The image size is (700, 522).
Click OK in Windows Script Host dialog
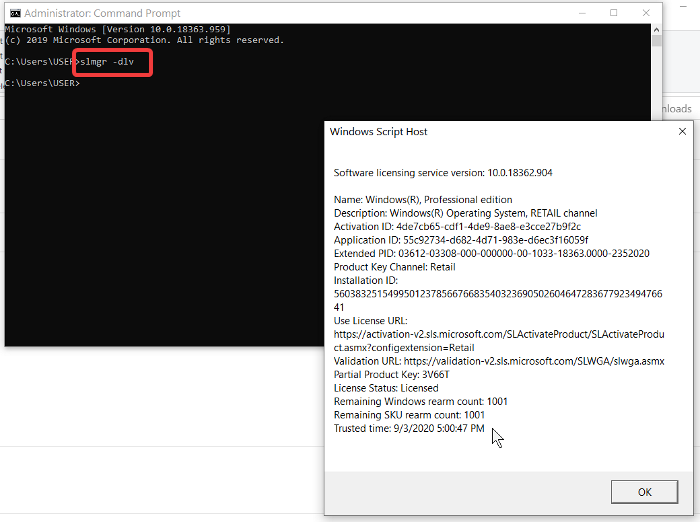click(x=644, y=492)
